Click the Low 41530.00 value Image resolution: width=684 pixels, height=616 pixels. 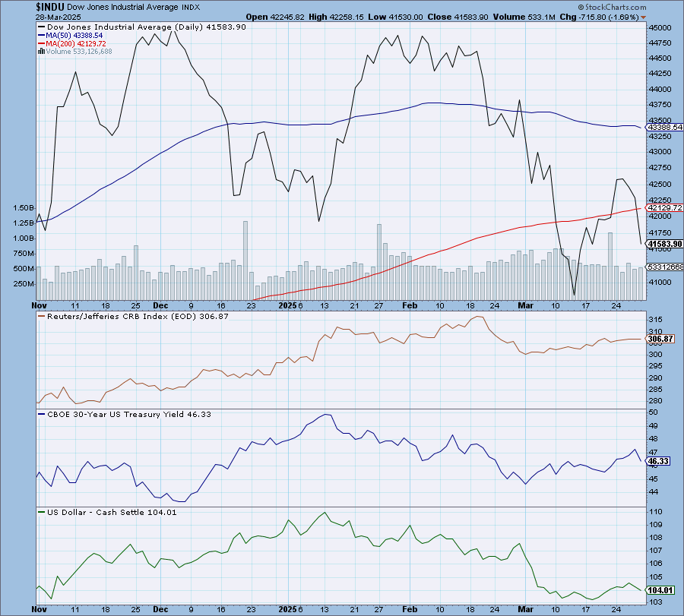pos(395,17)
